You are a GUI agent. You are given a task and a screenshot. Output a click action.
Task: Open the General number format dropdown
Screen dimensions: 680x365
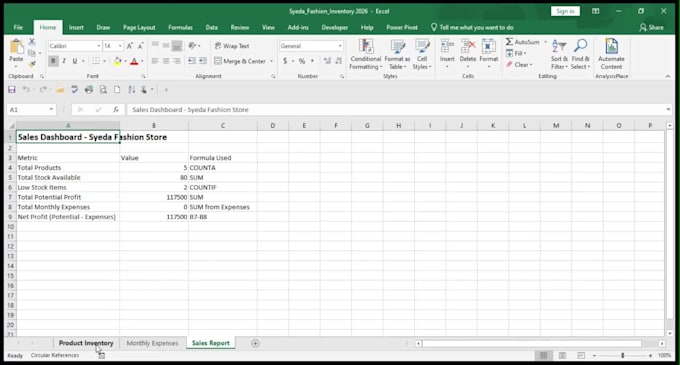pyautogui.click(x=340, y=46)
